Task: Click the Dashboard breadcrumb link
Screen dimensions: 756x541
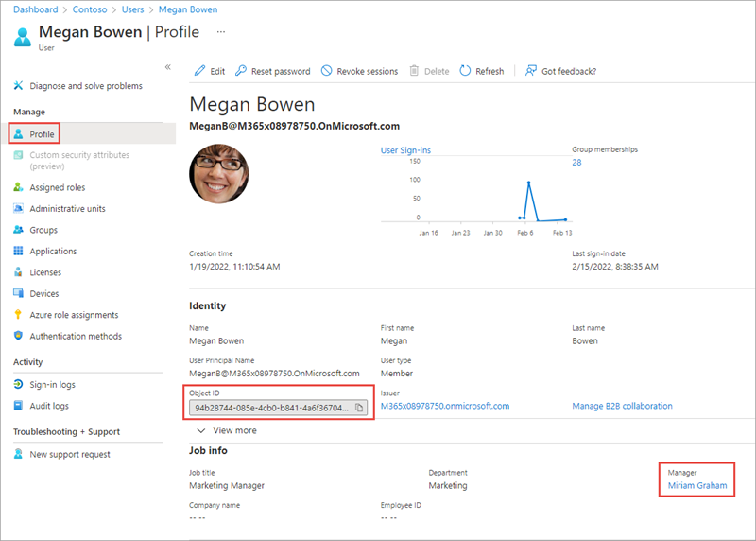Action: tap(36, 9)
